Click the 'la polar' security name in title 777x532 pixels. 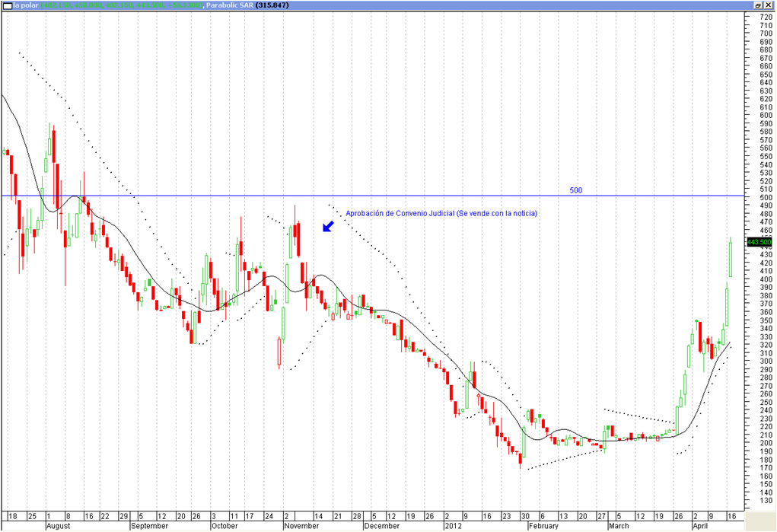coord(25,5)
